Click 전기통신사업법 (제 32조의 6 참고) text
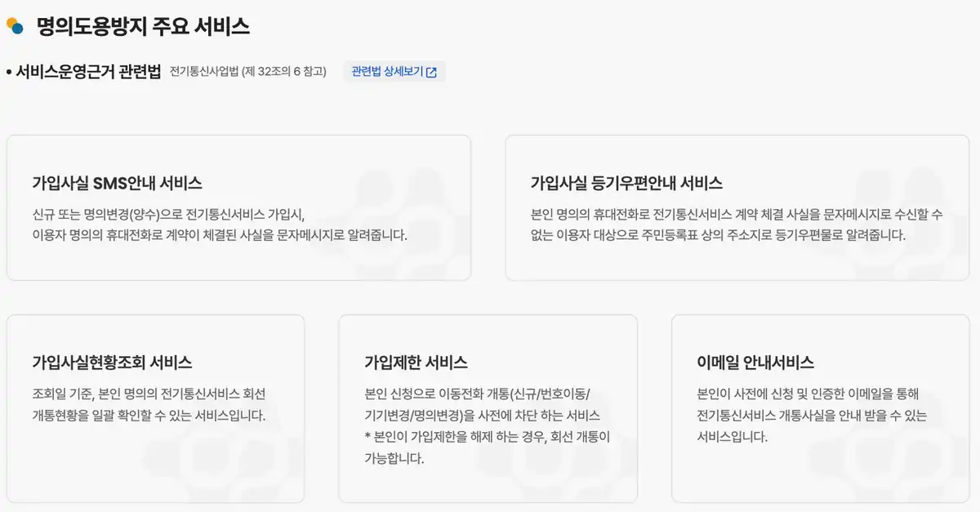 (248, 72)
